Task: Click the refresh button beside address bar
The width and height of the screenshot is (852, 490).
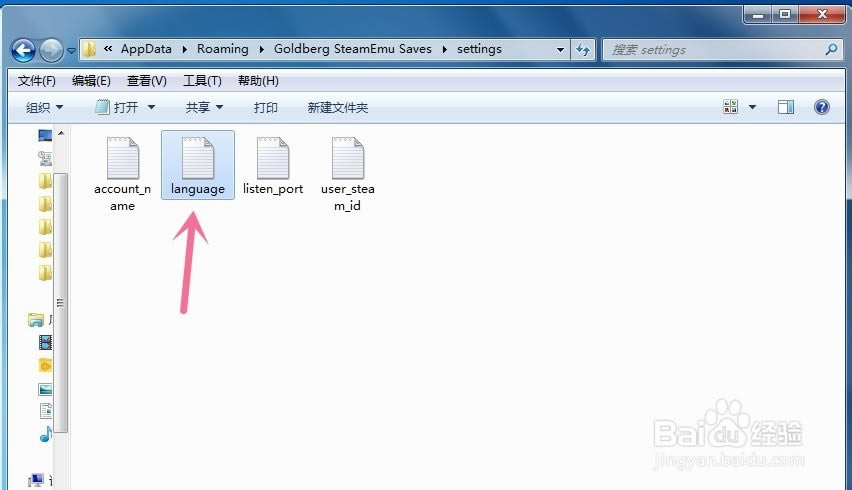Action: pos(583,49)
